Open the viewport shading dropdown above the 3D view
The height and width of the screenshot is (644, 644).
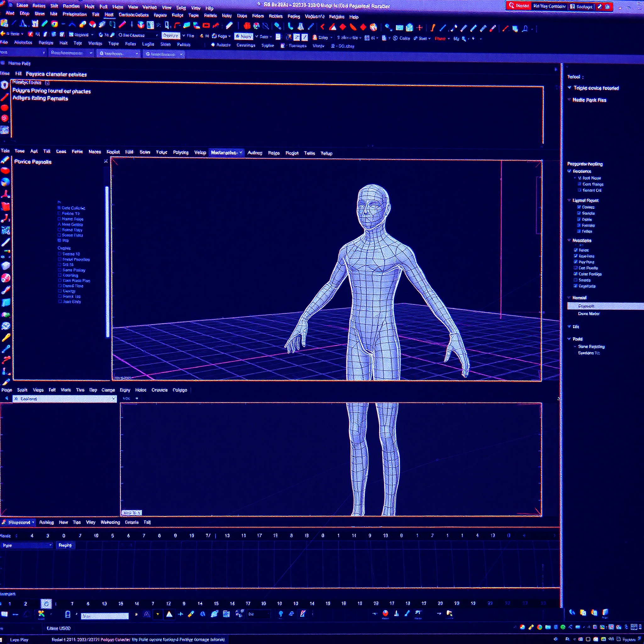(226, 152)
